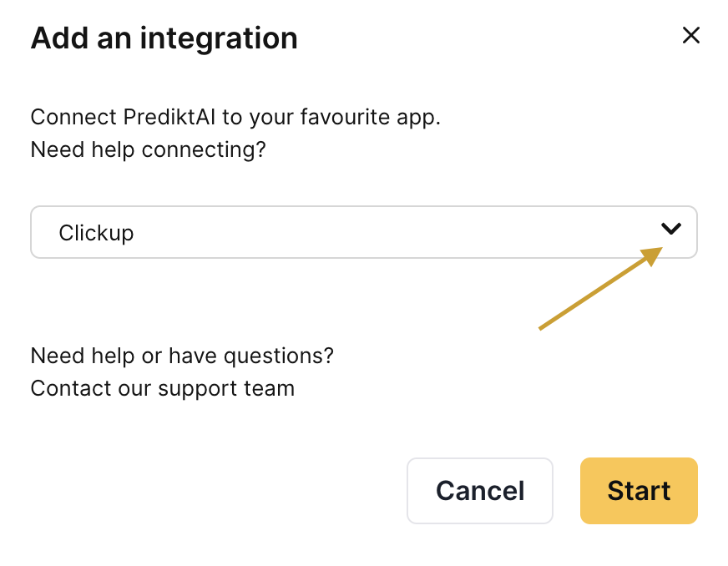Start the Clickup integration
Screen dimensions: 728x566
point(638,491)
